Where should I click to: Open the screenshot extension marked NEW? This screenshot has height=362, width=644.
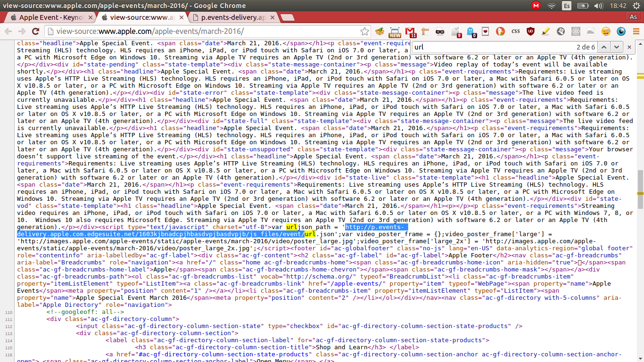coord(395,32)
